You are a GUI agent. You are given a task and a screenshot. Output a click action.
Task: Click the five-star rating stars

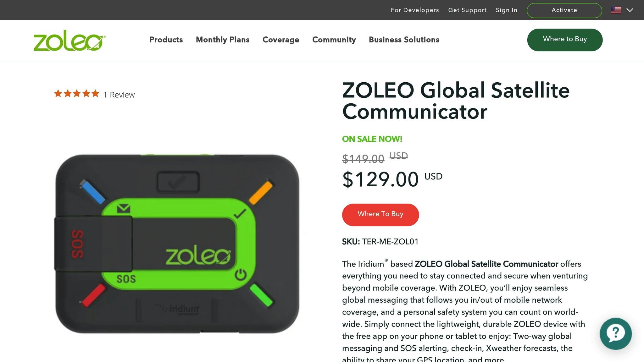[76, 93]
